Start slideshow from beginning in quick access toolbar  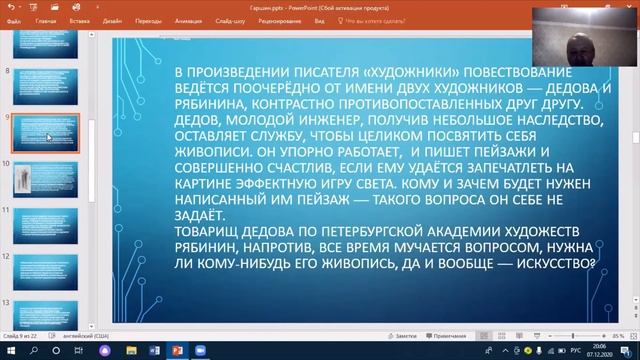pos(33,7)
